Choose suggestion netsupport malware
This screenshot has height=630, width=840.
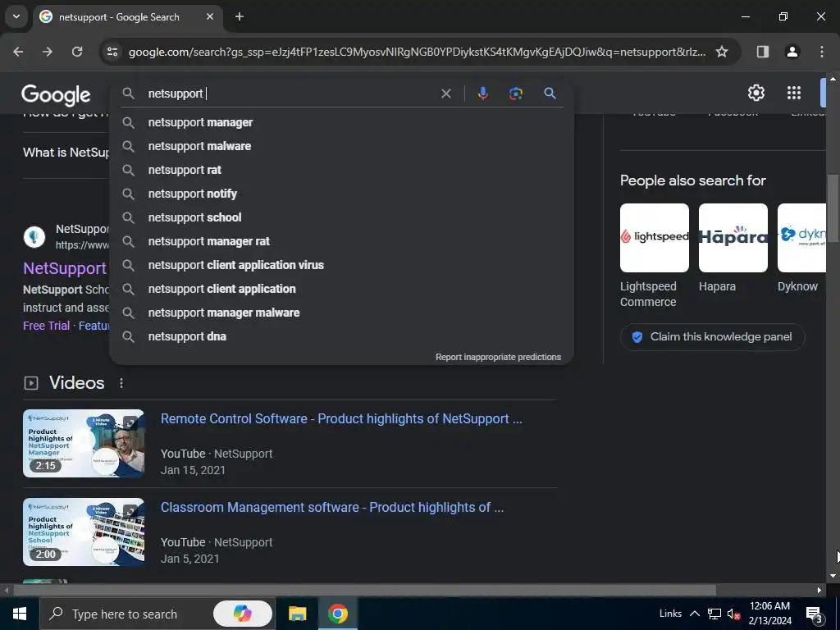pos(342,146)
